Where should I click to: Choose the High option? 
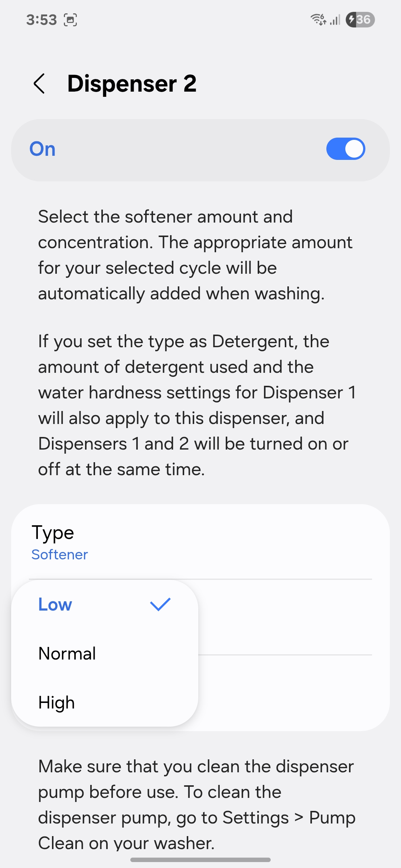click(57, 702)
